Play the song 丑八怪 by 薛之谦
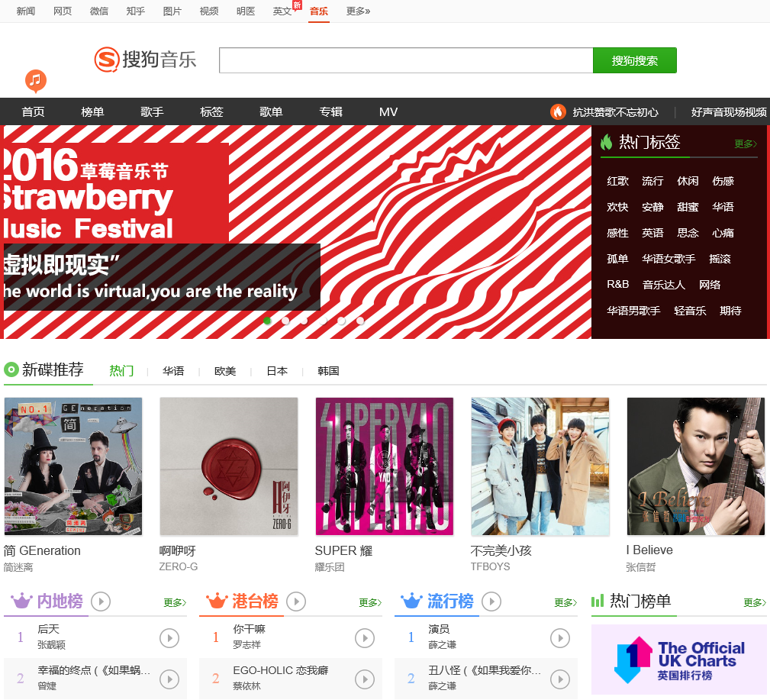The height and width of the screenshot is (700, 770). pyautogui.click(x=560, y=679)
